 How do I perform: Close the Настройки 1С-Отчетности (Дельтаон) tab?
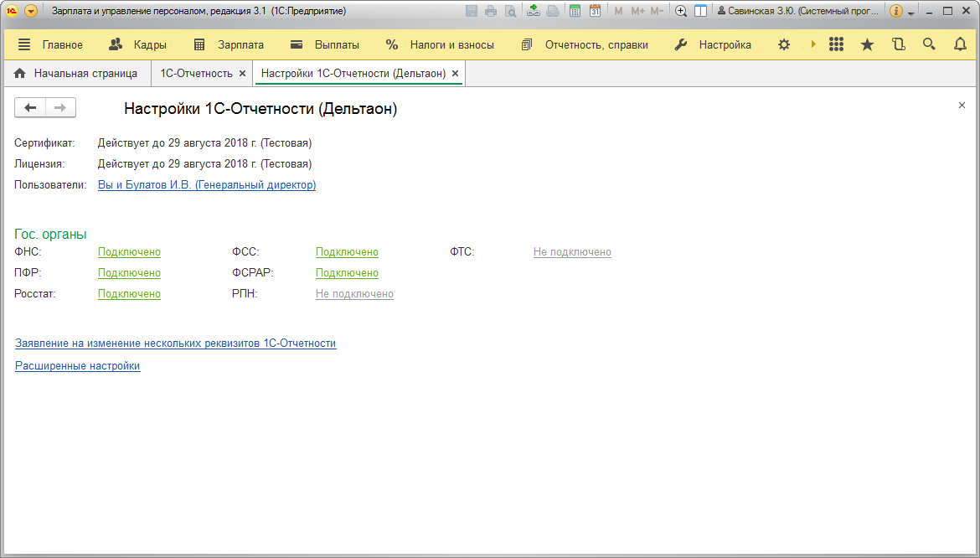click(x=455, y=73)
